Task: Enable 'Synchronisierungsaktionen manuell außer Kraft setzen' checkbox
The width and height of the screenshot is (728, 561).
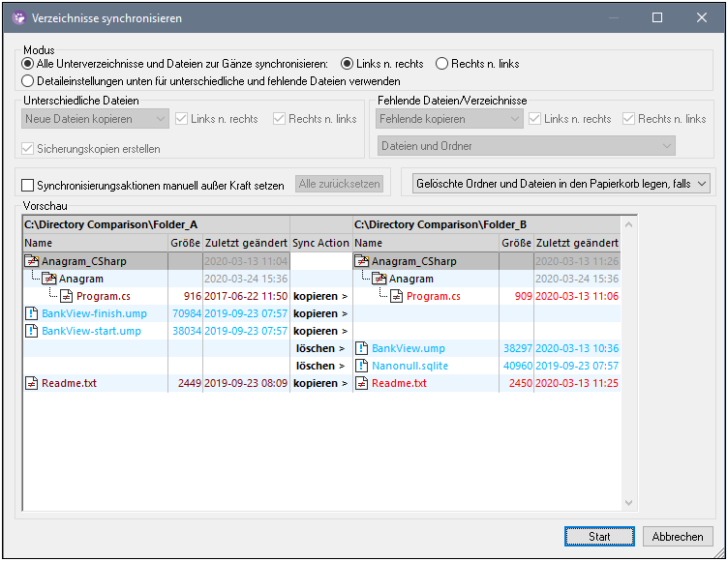Action: point(28,184)
